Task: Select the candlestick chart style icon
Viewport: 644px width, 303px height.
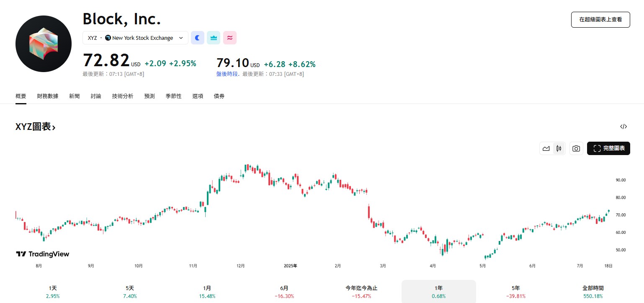Action: tap(558, 148)
